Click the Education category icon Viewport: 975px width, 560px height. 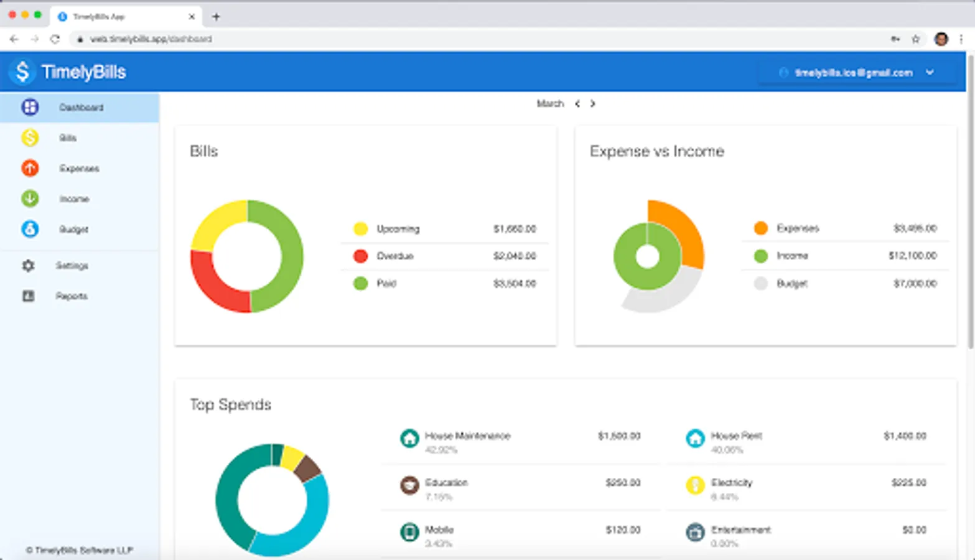(409, 485)
